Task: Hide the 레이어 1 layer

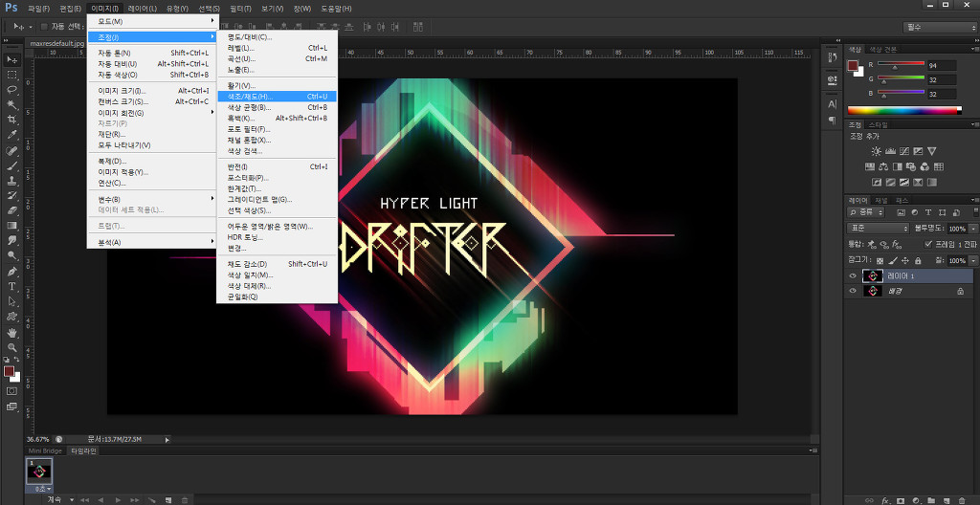Action: pyautogui.click(x=853, y=275)
